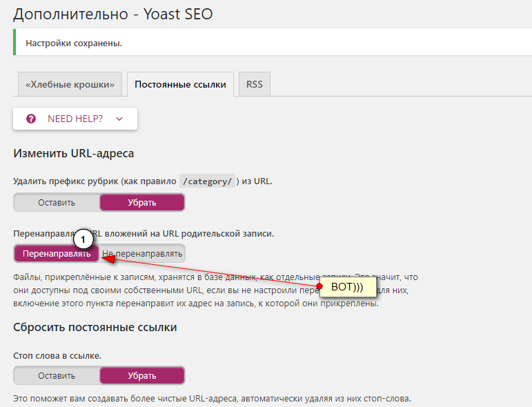This screenshot has height=407, width=532.
Task: Click the Сбросить постоянные ссылки heading
Action: tap(95, 327)
